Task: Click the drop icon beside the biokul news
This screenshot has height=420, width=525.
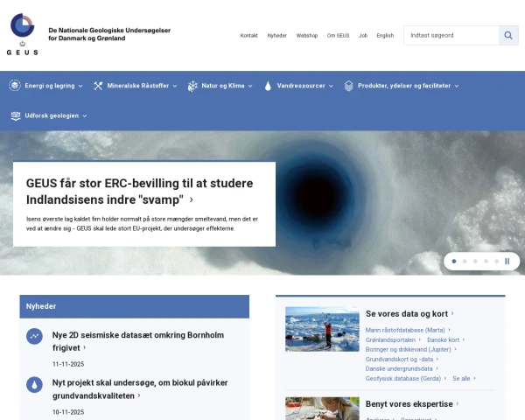Action: pos(34,385)
